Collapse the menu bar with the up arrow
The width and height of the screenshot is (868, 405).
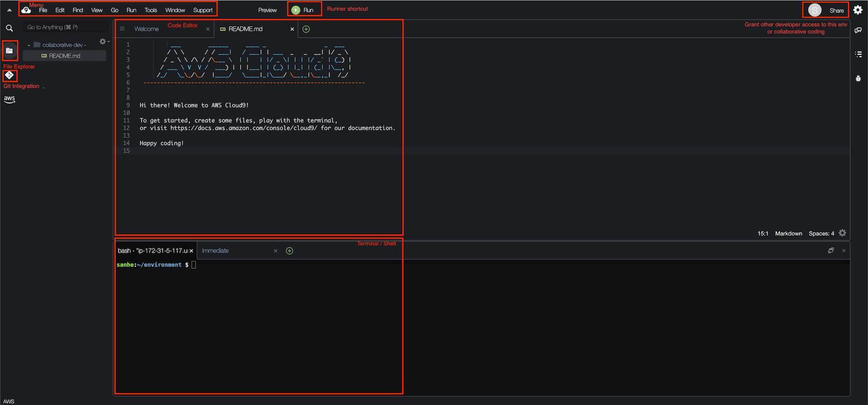(x=9, y=10)
